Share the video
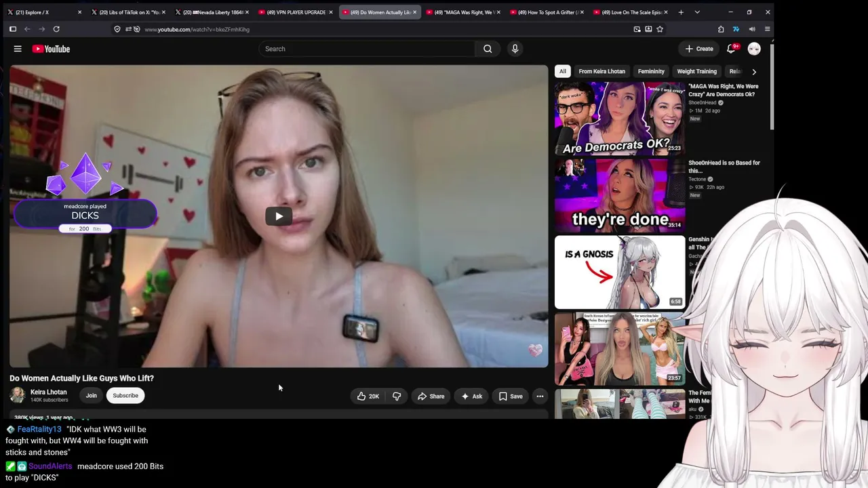This screenshot has width=868, height=488. point(431,396)
